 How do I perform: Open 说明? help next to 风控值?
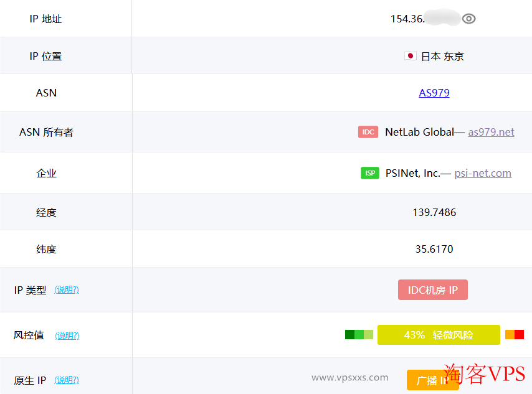[67, 335]
